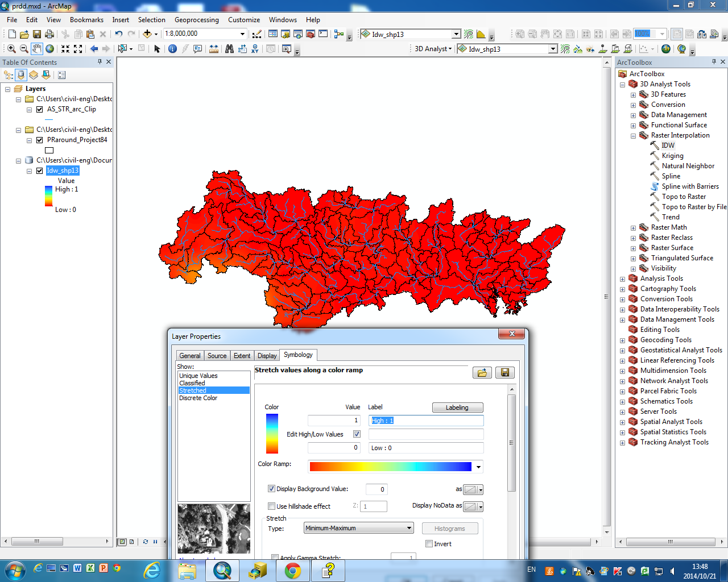Click the Display NoData color swatch
The height and width of the screenshot is (582, 728).
tap(470, 506)
